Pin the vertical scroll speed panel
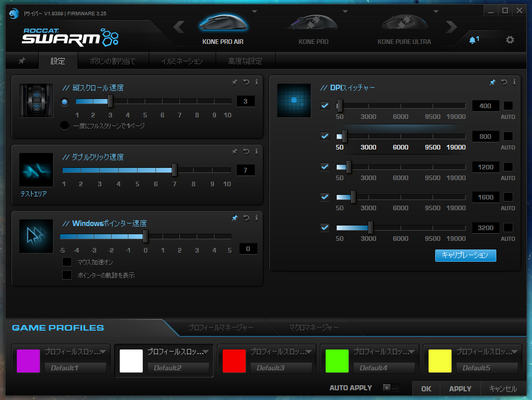Screen dimensions: 532x400 point(234,82)
